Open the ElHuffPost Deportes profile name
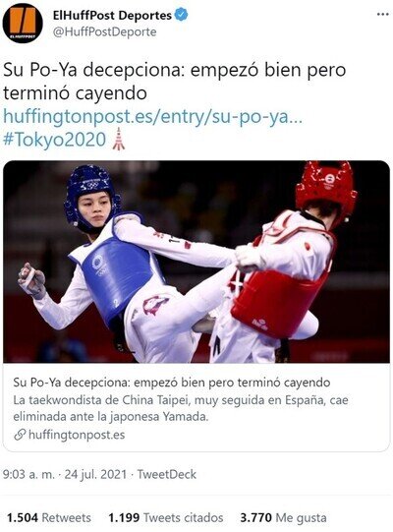Screen dimensions: 393x532 pyautogui.click(x=112, y=16)
